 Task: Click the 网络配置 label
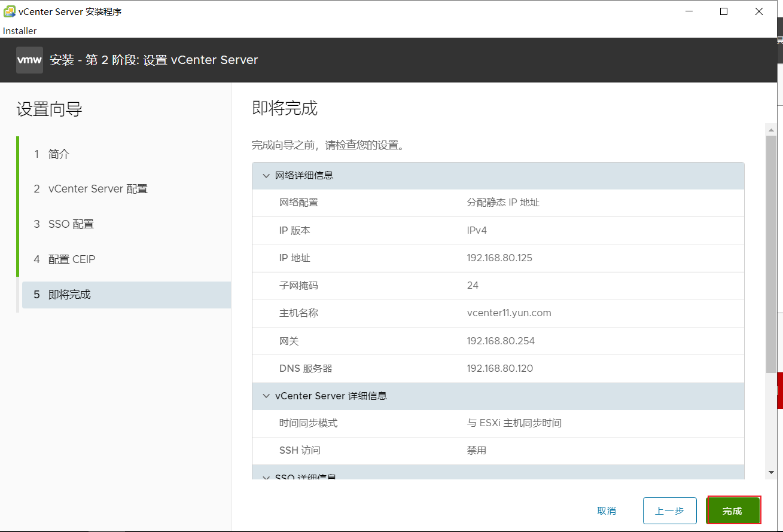(x=298, y=203)
